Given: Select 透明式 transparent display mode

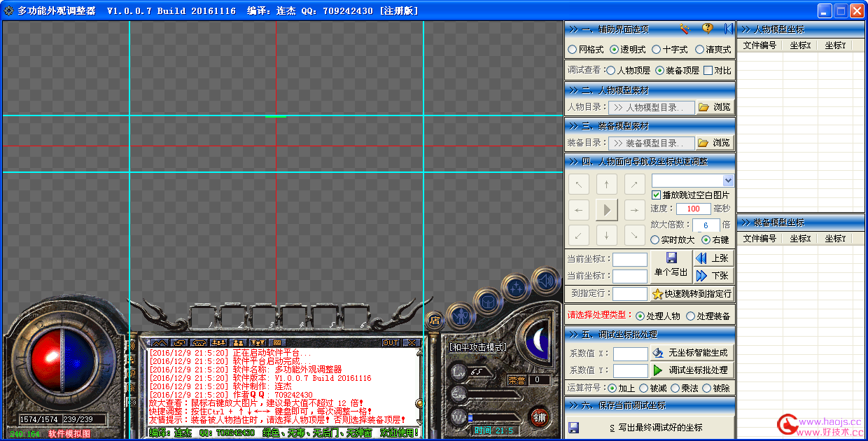Looking at the screenshot, I should (x=628, y=50).
